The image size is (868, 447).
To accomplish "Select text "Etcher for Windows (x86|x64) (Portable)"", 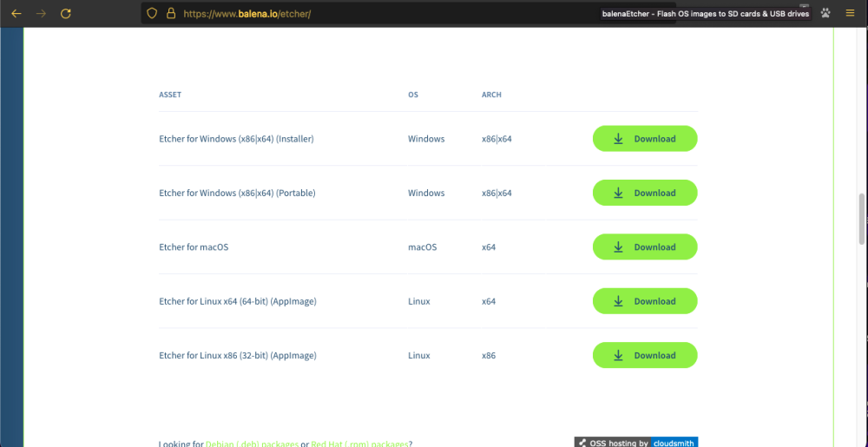I will click(x=237, y=193).
